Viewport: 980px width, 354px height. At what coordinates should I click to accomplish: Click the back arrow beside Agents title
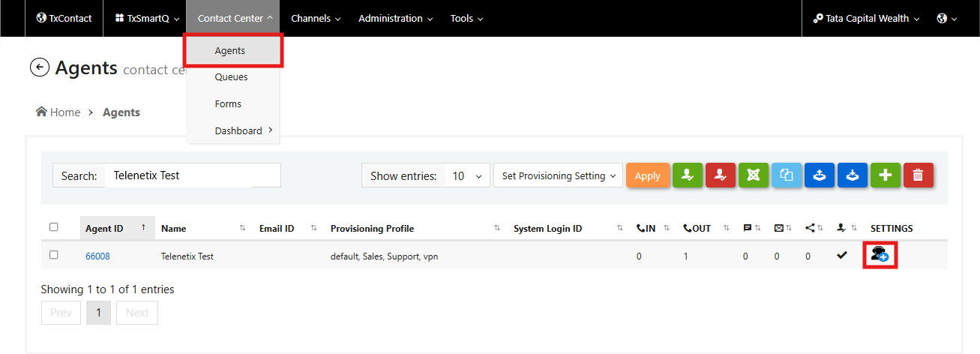point(39,67)
